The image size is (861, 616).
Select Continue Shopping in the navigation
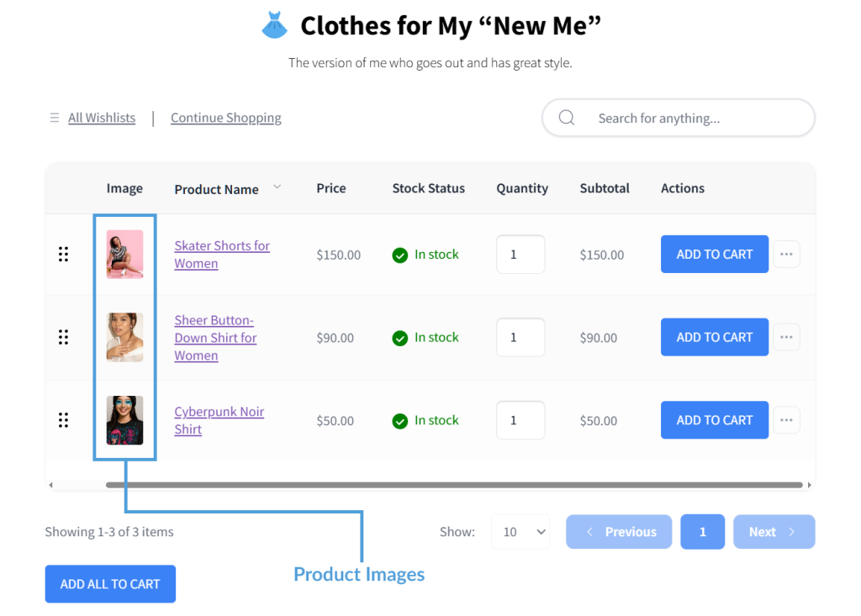pos(225,118)
